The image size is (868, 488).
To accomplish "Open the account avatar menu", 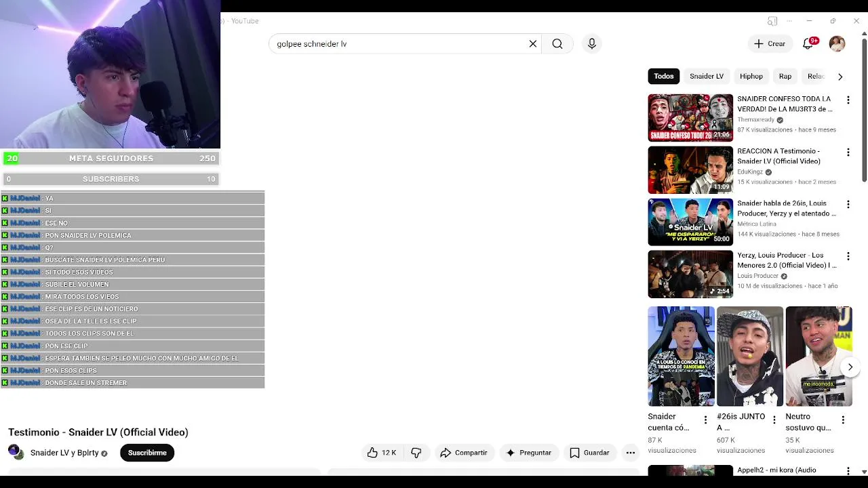I will (837, 44).
